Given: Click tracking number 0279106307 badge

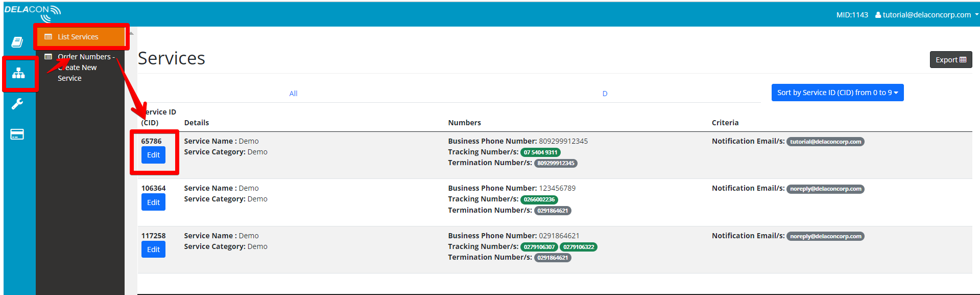Looking at the screenshot, I should 539,247.
